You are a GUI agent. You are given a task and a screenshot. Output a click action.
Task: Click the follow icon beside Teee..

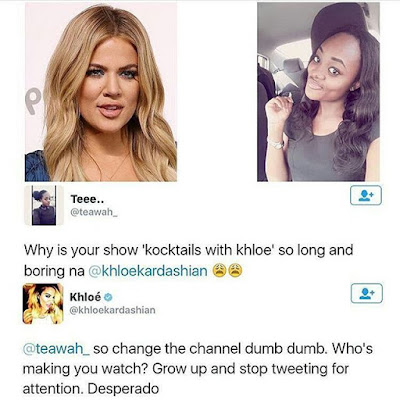366,195
